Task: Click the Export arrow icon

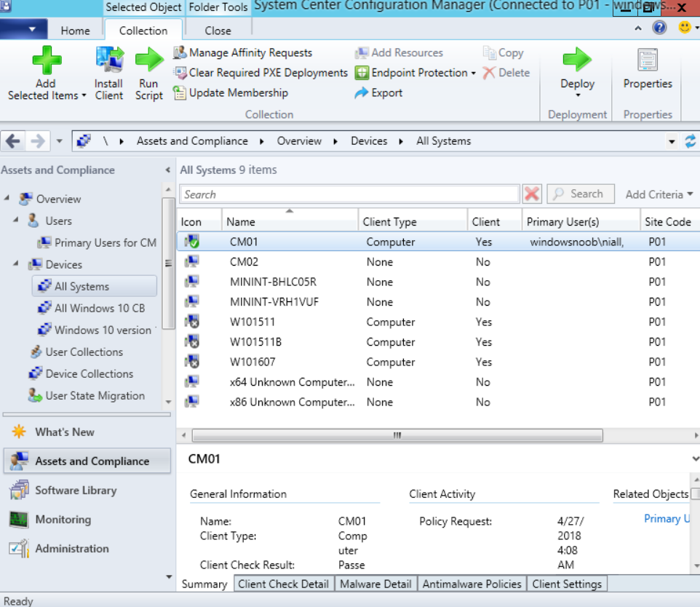Action: [x=361, y=93]
